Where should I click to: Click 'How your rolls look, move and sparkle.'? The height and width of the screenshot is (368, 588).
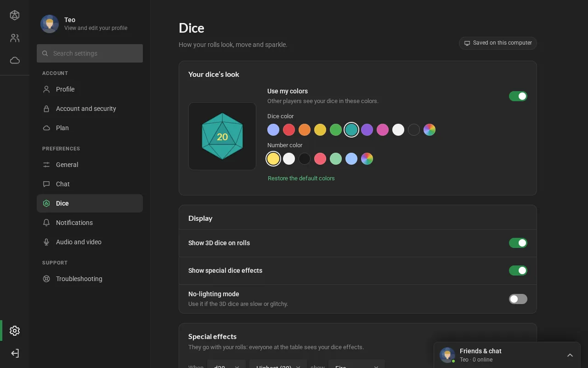point(233,45)
